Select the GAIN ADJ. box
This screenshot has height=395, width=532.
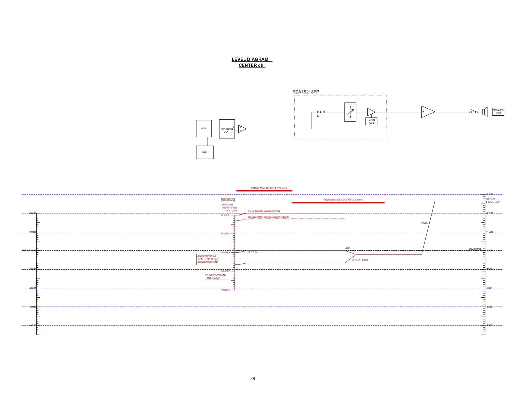pos(371,121)
